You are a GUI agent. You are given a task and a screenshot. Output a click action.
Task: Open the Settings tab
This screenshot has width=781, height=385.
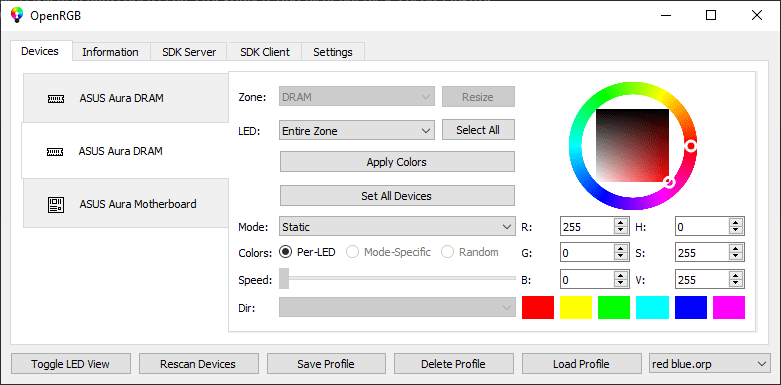click(x=333, y=52)
